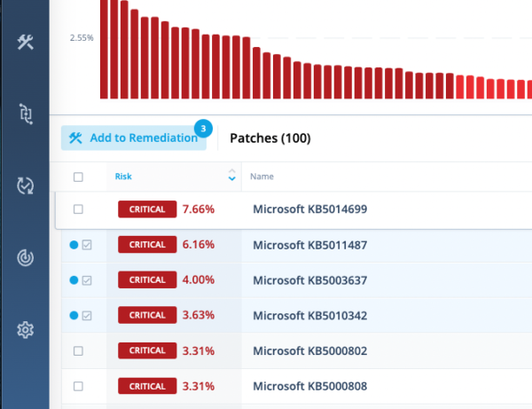This screenshot has height=409, width=532.
Task: Sort by the Risk column arrows
Action: coord(231,176)
